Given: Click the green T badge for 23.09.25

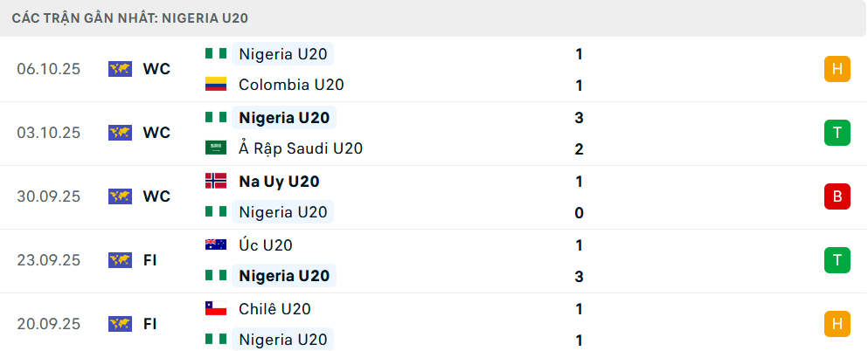Looking at the screenshot, I should click(837, 260).
